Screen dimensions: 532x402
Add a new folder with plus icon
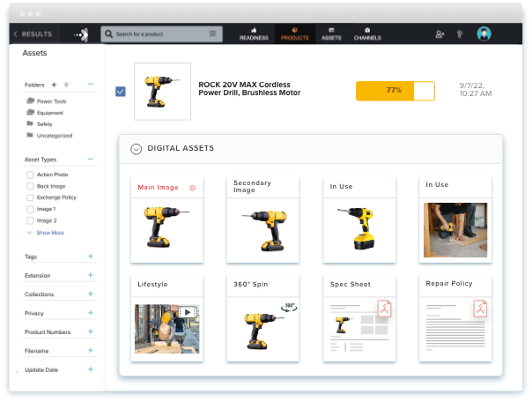coord(54,85)
